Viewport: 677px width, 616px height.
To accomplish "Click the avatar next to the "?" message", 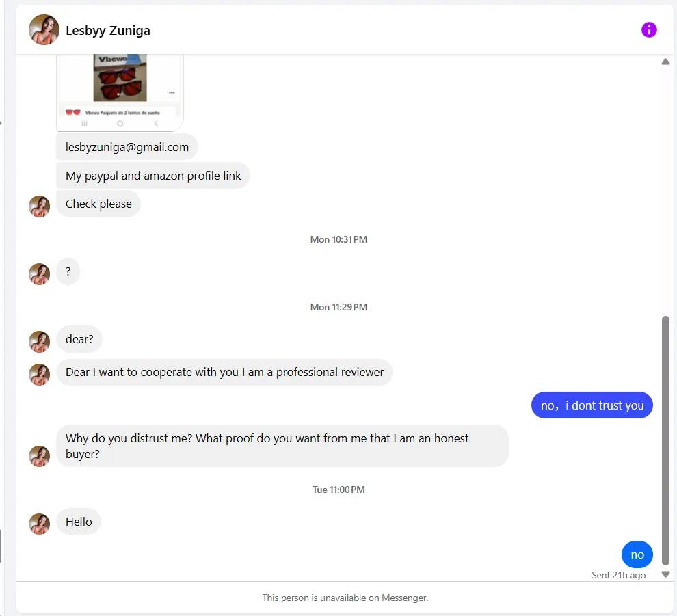I will point(40,273).
